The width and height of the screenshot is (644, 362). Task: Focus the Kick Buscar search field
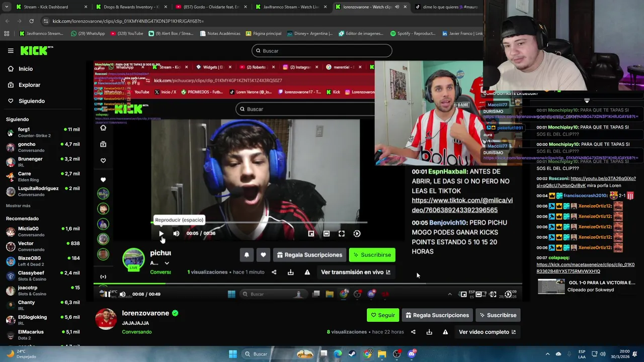point(321,51)
